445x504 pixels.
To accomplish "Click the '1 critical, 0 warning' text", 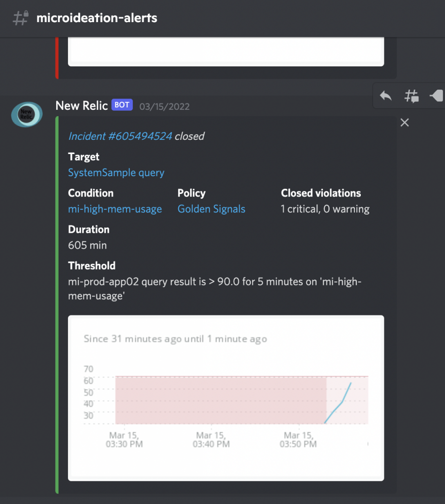I will [325, 209].
